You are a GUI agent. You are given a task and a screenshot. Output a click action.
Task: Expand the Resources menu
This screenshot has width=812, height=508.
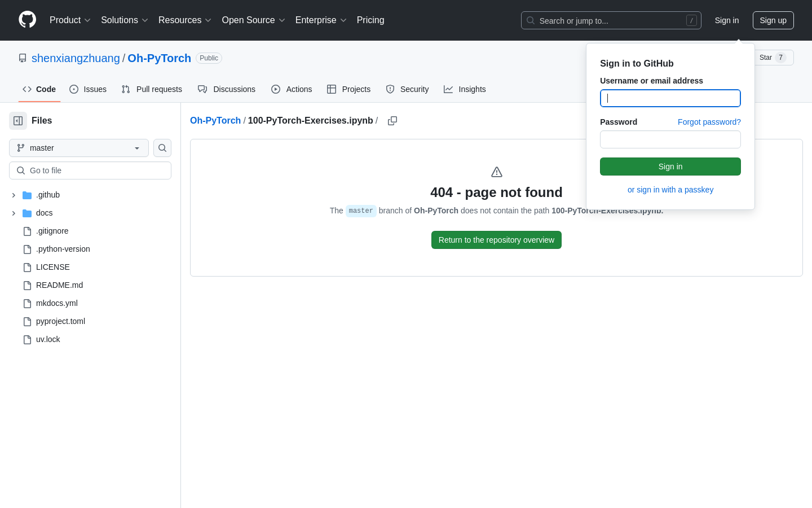point(185,20)
